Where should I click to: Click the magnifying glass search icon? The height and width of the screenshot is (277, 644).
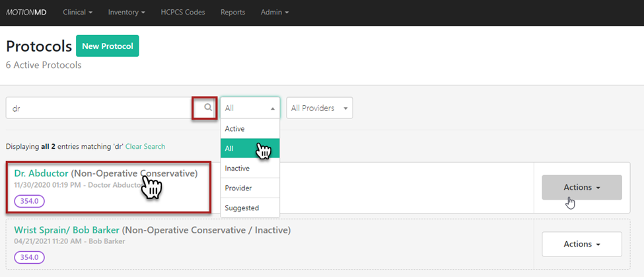207,108
